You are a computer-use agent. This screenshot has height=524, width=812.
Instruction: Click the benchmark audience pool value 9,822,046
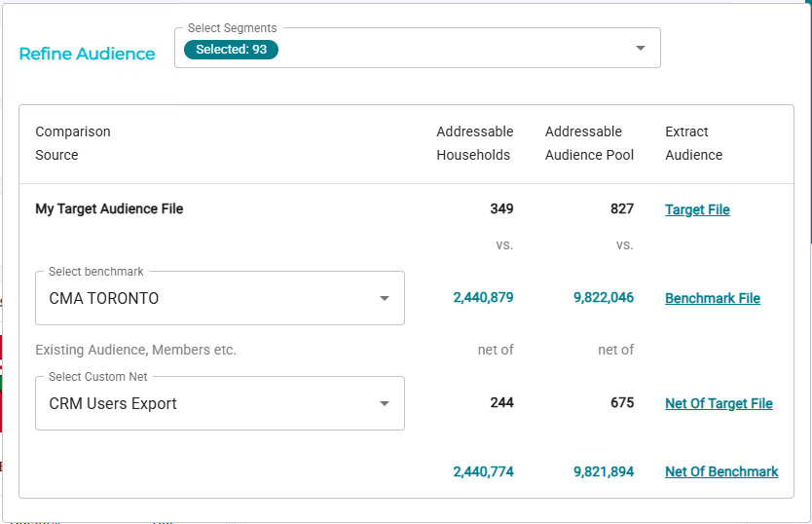pyautogui.click(x=604, y=298)
